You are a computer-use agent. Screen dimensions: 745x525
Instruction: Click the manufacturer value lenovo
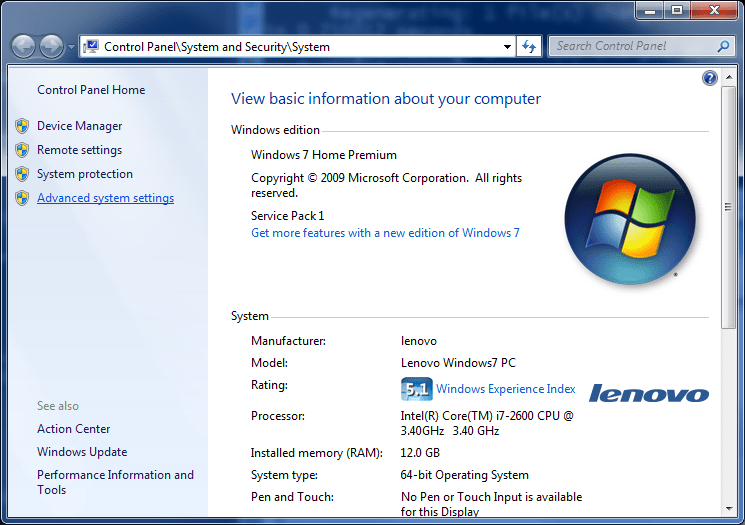(419, 341)
